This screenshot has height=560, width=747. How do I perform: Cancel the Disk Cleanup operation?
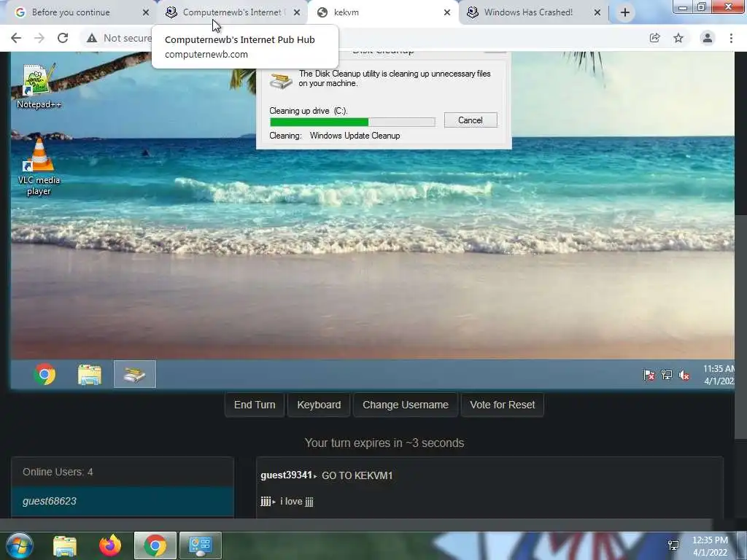471,120
